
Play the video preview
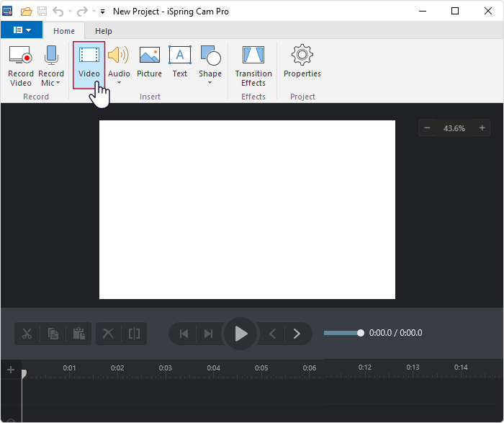point(240,334)
